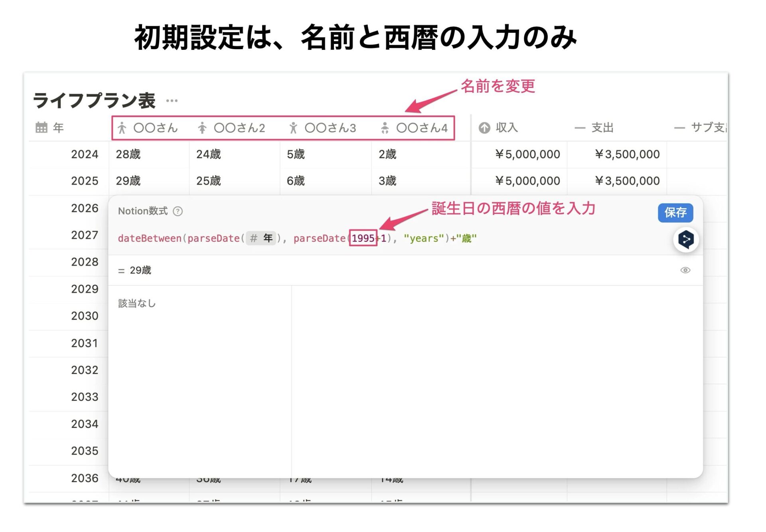Open the サブ支出 column header menu
Image resolution: width=766 pixels, height=532 pixels.
click(701, 128)
